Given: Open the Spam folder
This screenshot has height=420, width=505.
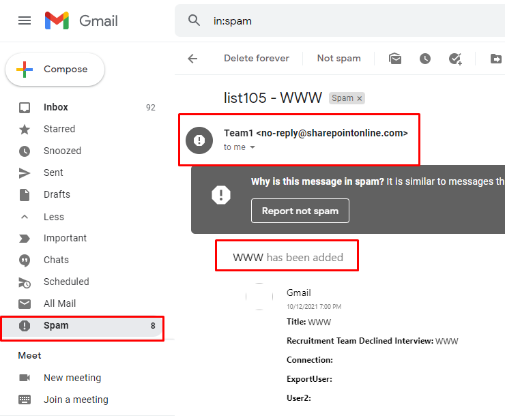Looking at the screenshot, I should (82, 326).
